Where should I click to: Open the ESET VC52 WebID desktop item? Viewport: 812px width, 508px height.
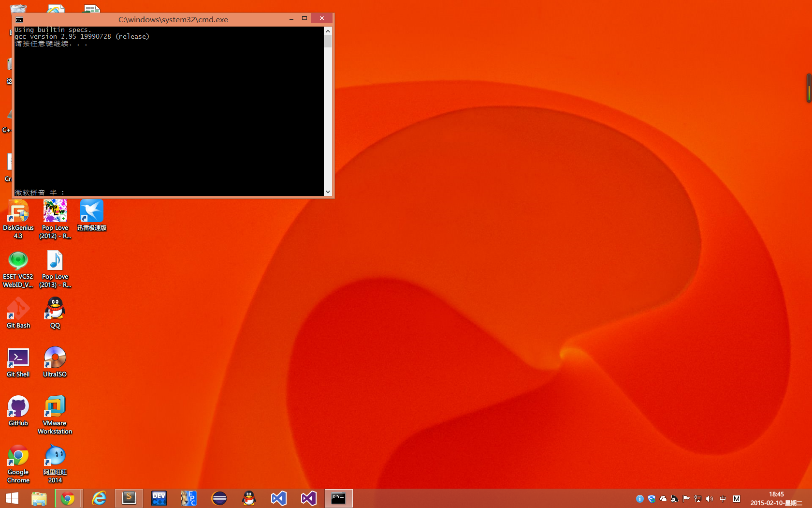point(18,269)
